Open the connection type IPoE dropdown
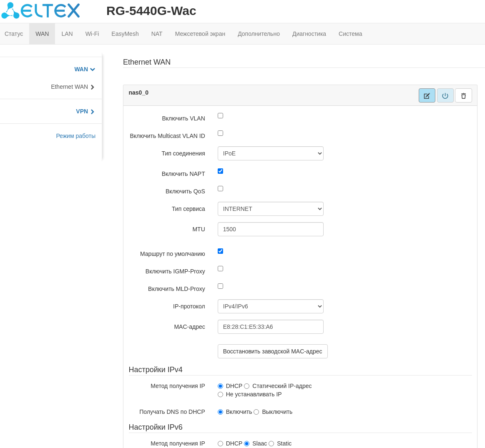485x448 pixels. tap(270, 153)
